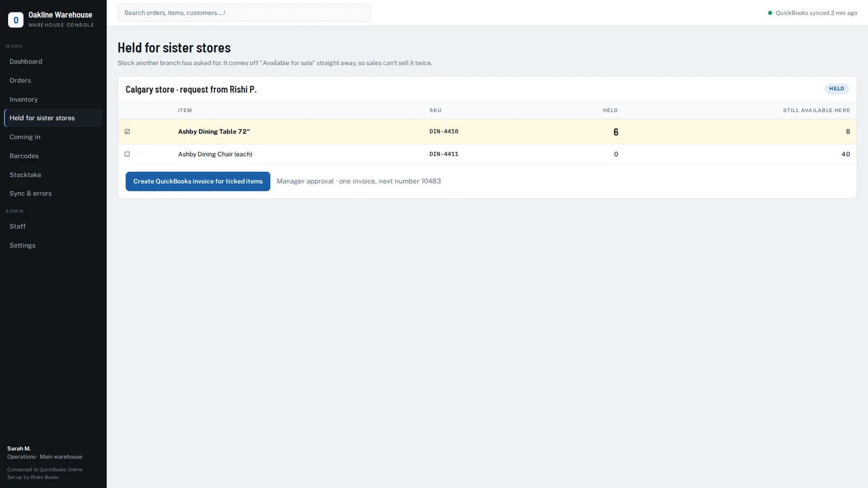Select Held for sister stores
This screenshot has width=868, height=488.
click(x=53, y=118)
